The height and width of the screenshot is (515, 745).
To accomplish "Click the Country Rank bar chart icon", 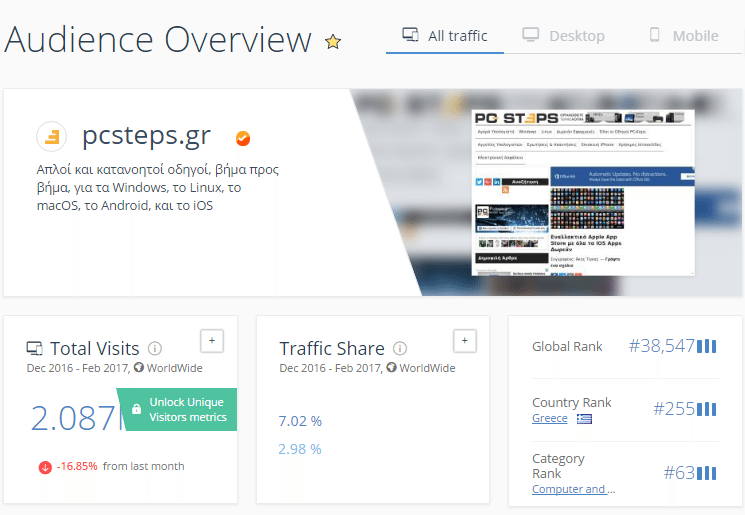I will [x=707, y=409].
